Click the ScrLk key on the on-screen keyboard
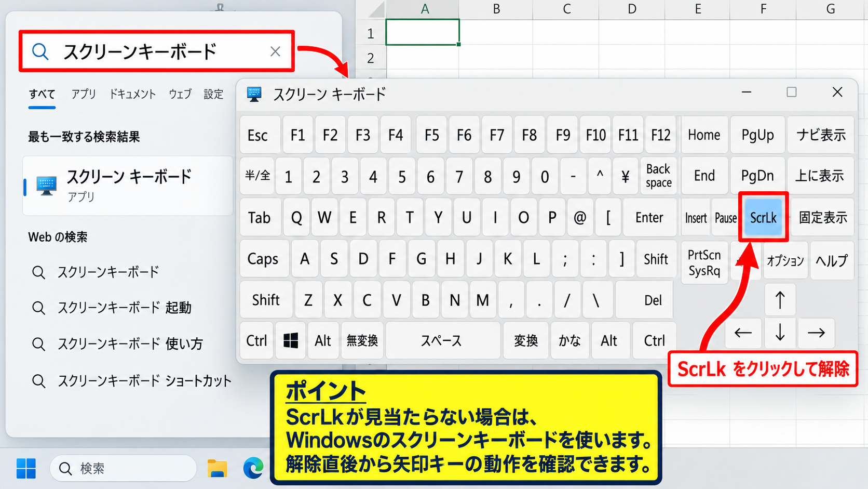The width and height of the screenshot is (868, 489). [x=763, y=217]
